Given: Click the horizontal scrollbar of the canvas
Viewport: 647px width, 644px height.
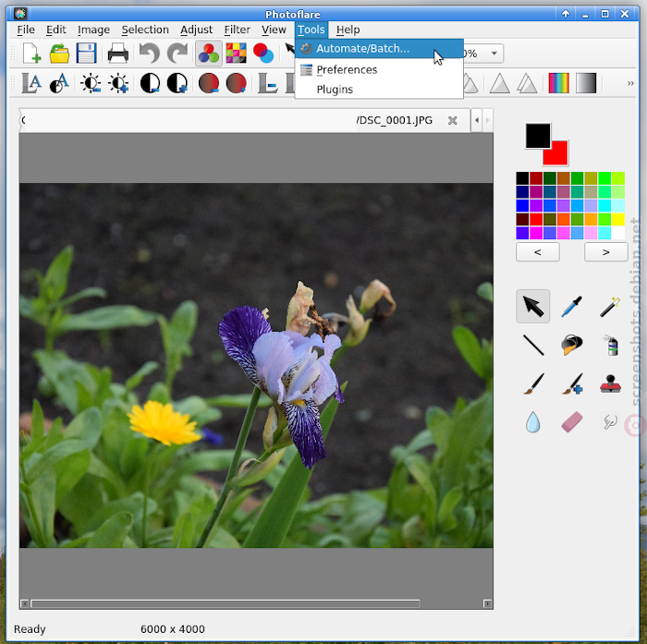Looking at the screenshot, I should point(226,603).
